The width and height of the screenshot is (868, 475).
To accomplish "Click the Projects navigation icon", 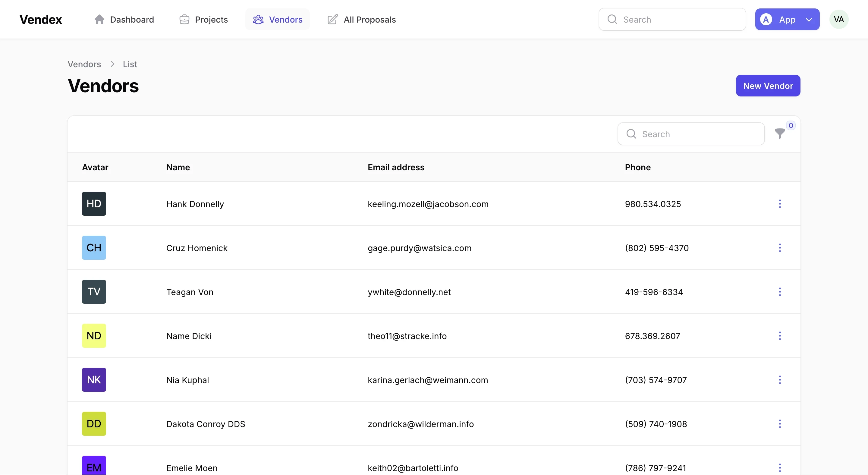I will (x=184, y=19).
